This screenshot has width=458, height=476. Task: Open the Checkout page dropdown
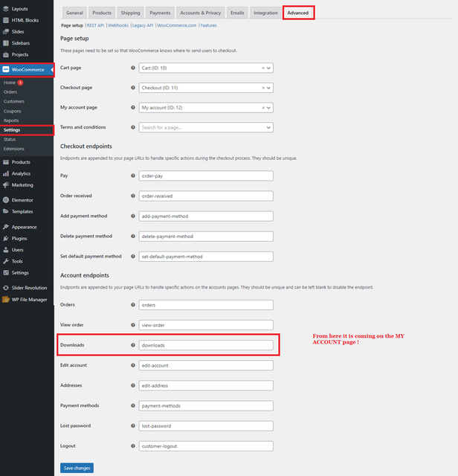click(268, 88)
